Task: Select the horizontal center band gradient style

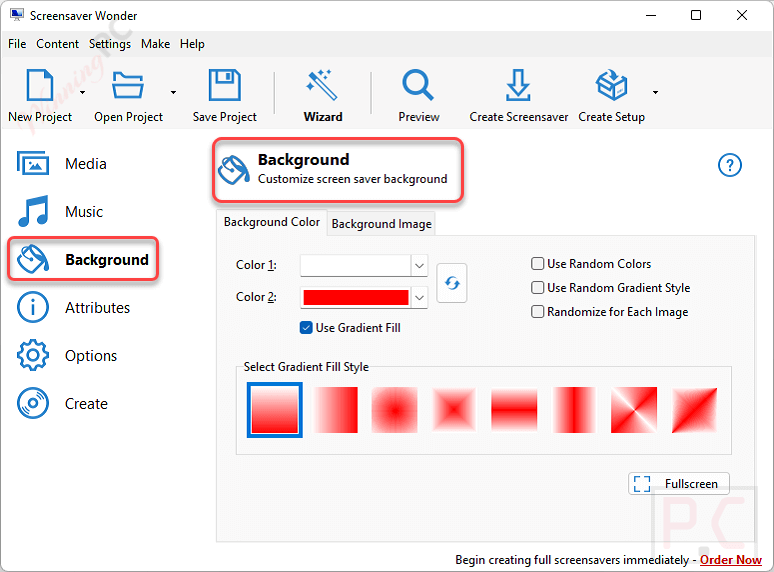Action: click(x=514, y=410)
